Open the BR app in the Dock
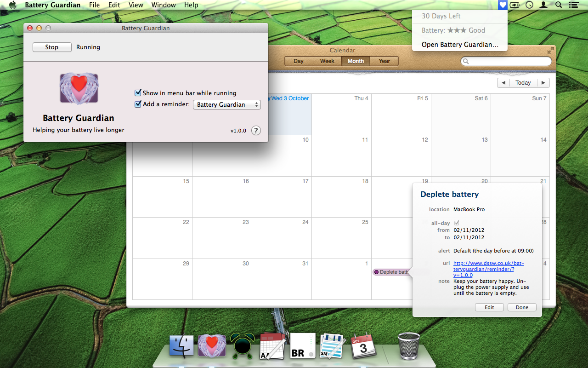This screenshot has height=368, width=588. pyautogui.click(x=303, y=346)
